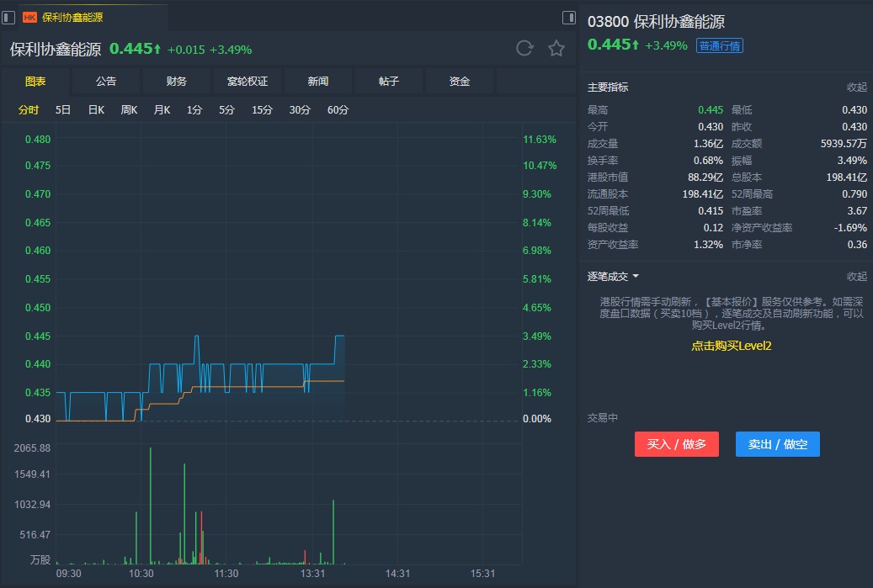
Task: Select the 1分 chart interval
Action: 194,109
